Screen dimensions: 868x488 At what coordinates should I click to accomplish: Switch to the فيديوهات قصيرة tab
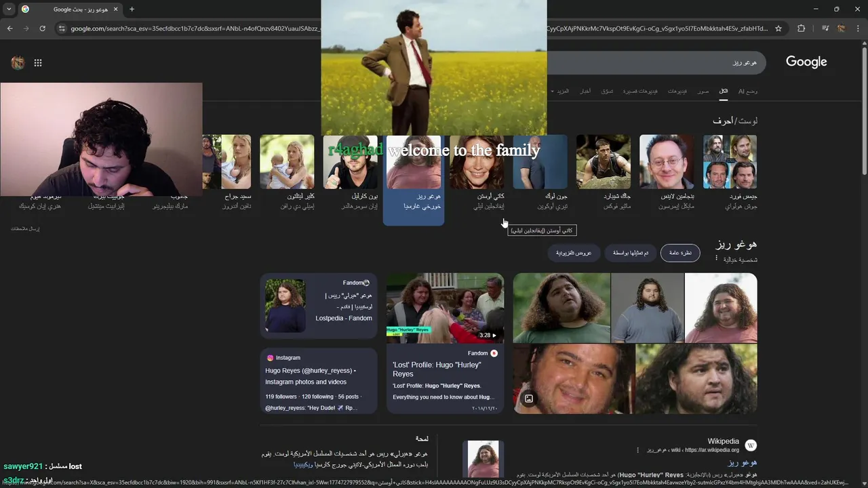pyautogui.click(x=639, y=91)
